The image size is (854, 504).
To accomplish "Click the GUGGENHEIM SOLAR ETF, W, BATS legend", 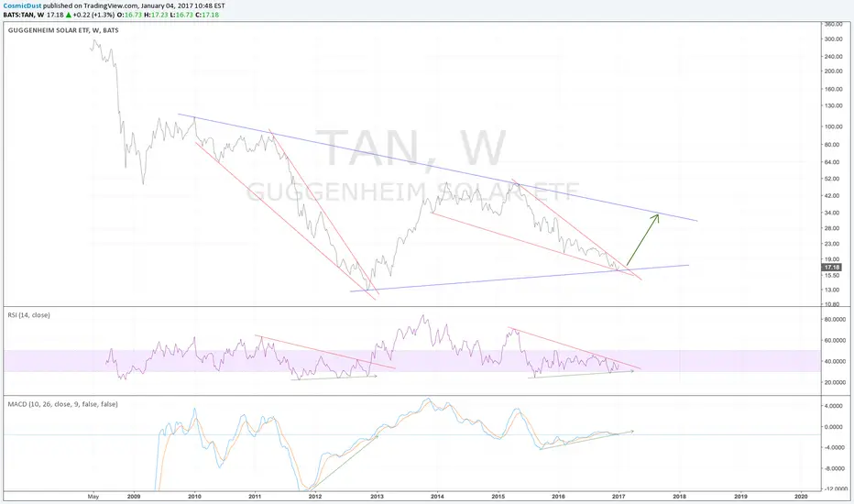I will pos(63,30).
